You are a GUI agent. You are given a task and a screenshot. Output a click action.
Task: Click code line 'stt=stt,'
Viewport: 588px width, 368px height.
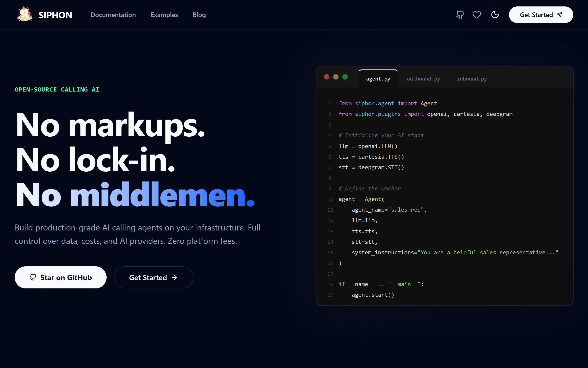point(365,242)
